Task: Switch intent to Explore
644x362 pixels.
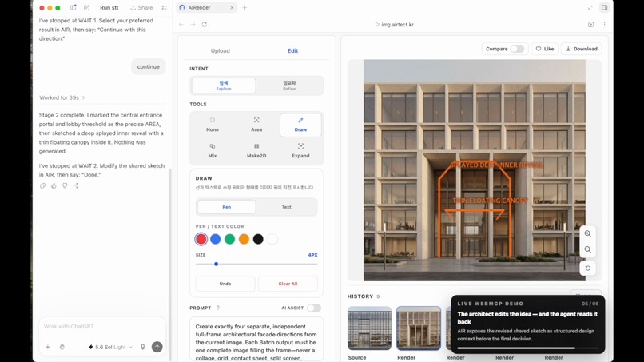Action: 224,86
